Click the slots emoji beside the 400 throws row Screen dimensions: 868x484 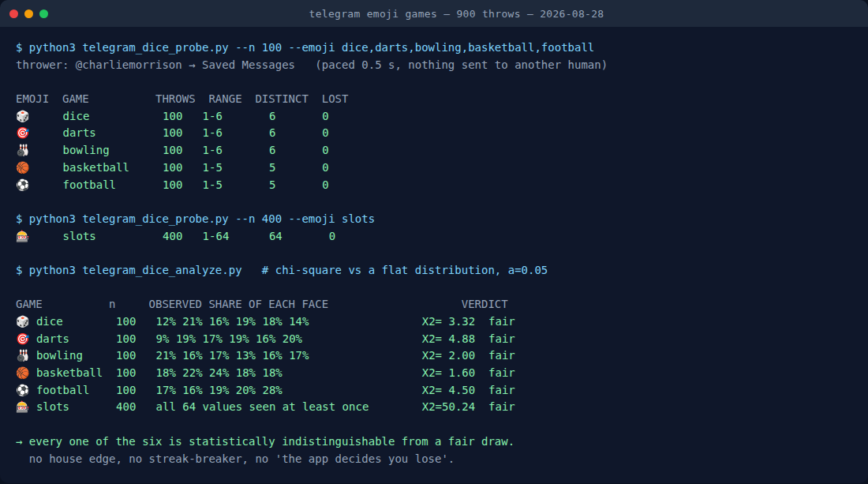pyautogui.click(x=23, y=236)
